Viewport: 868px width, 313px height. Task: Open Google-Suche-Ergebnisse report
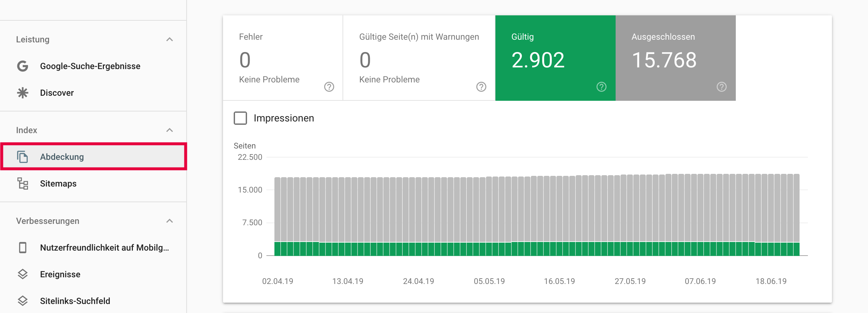pos(90,66)
